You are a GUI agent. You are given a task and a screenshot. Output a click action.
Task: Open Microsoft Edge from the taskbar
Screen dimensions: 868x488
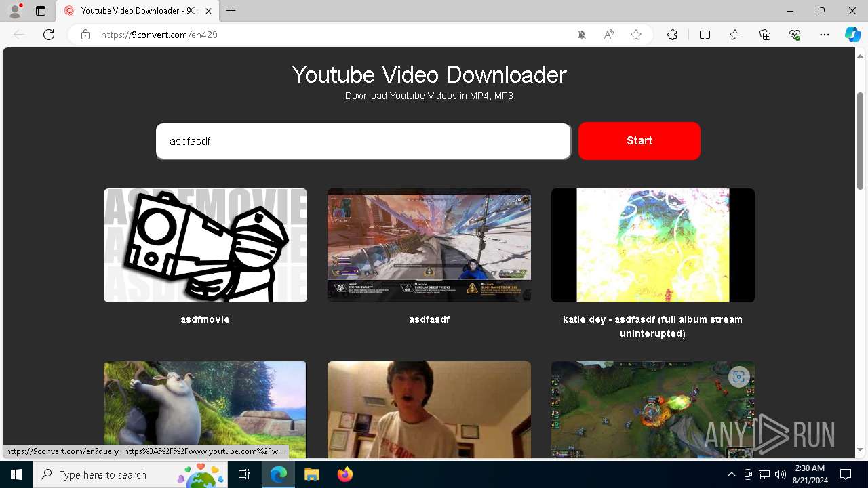tap(279, 474)
